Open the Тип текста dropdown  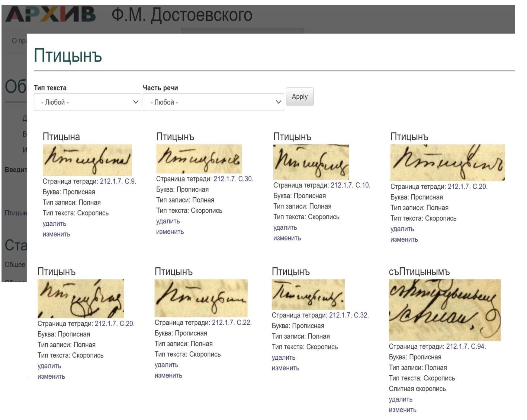coord(87,102)
